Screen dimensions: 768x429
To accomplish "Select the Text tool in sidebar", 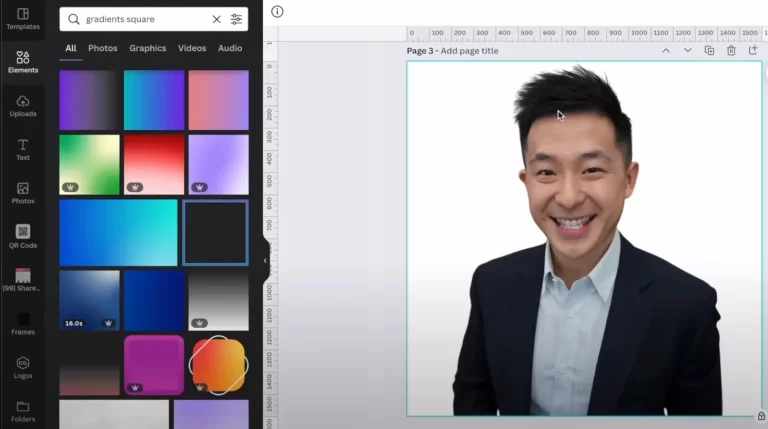I will tap(22, 149).
